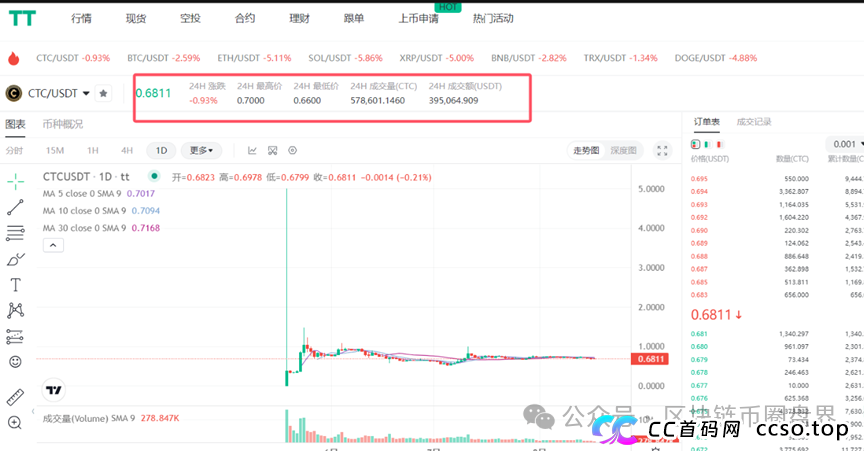
Task: Select the pattern drawing tool
Action: 15,310
